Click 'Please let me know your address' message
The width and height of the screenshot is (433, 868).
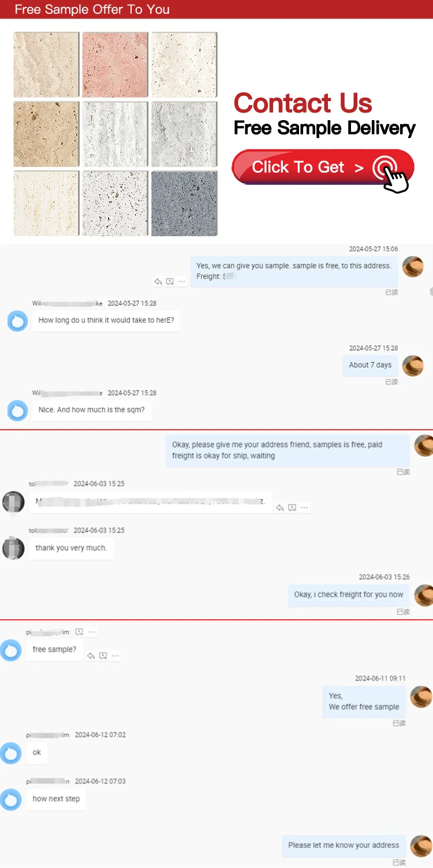(344, 845)
